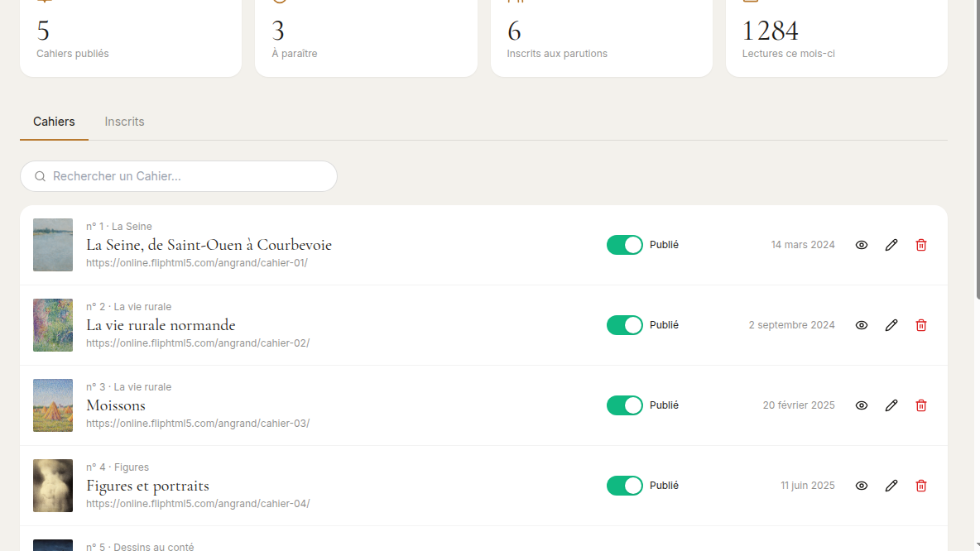Image resolution: width=980 pixels, height=551 pixels.
Task: Click the title La Seine, de Saint-Ouen à Courbevoie
Action: pyautogui.click(x=209, y=245)
